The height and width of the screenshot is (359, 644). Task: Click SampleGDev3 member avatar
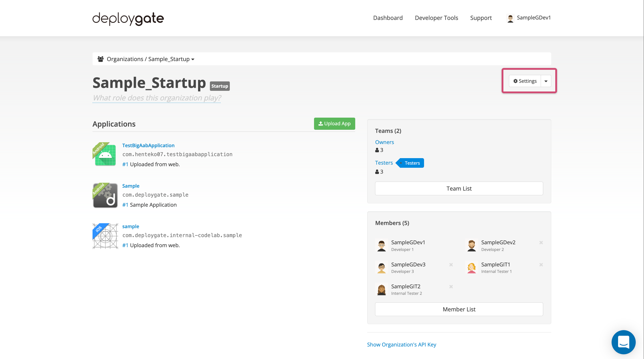[x=382, y=267]
